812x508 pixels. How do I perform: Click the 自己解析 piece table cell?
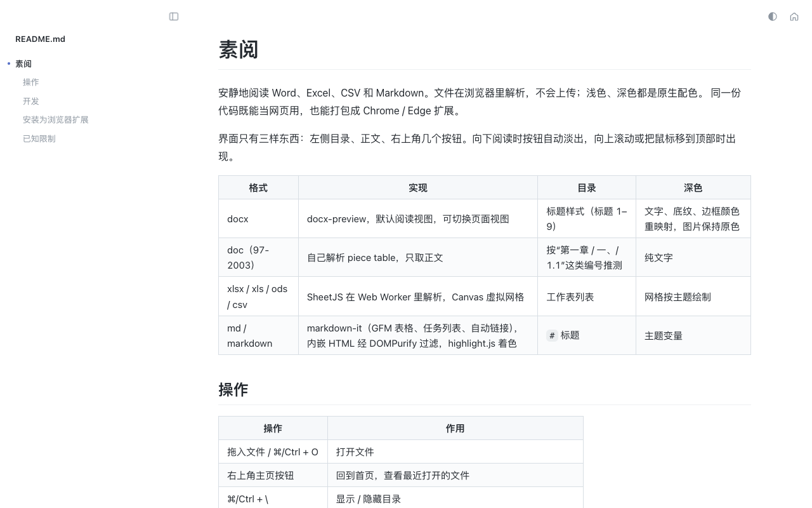click(418, 257)
